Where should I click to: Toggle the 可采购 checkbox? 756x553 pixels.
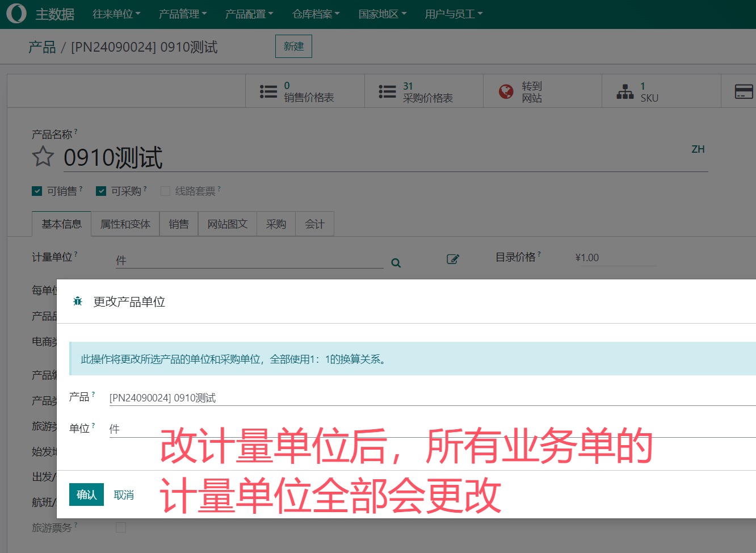click(101, 191)
